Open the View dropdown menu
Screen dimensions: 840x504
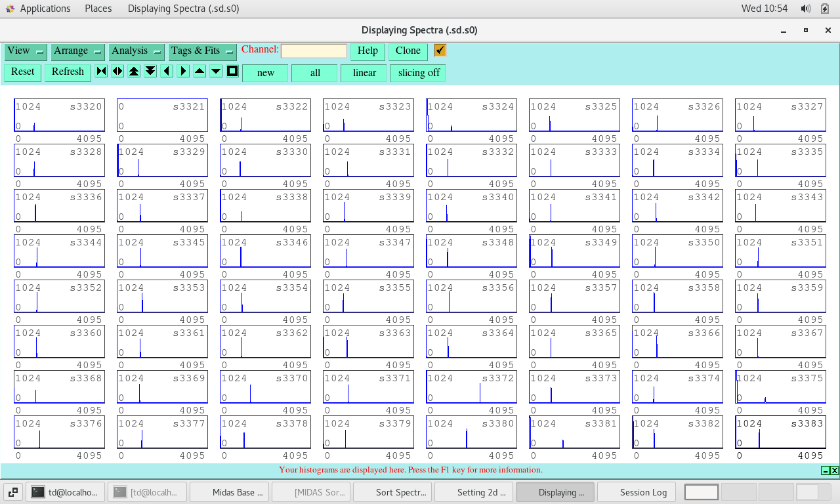[x=25, y=51]
